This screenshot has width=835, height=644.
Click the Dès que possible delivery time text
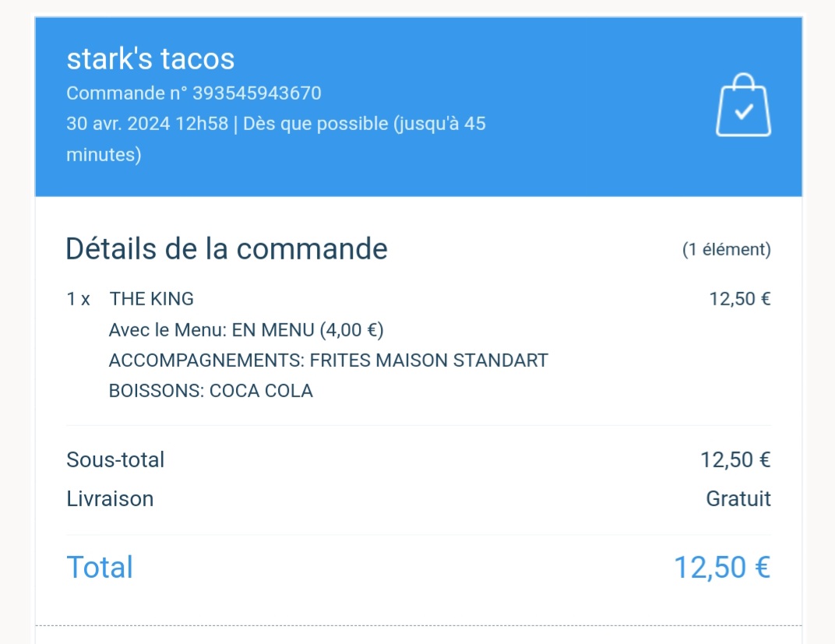tap(365, 124)
